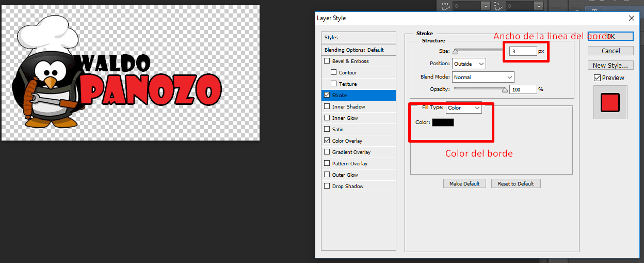Enable the Gradient Overlay checkbox
644x263 pixels.
coord(327,152)
